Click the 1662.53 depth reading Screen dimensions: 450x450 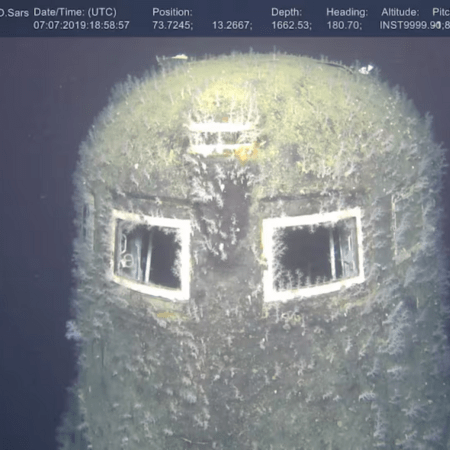pos(292,25)
